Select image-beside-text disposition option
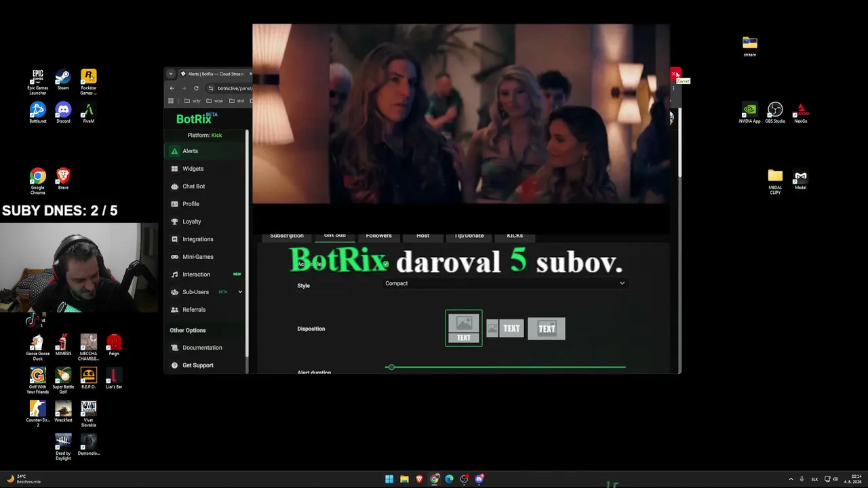The width and height of the screenshot is (868, 488). [505, 329]
